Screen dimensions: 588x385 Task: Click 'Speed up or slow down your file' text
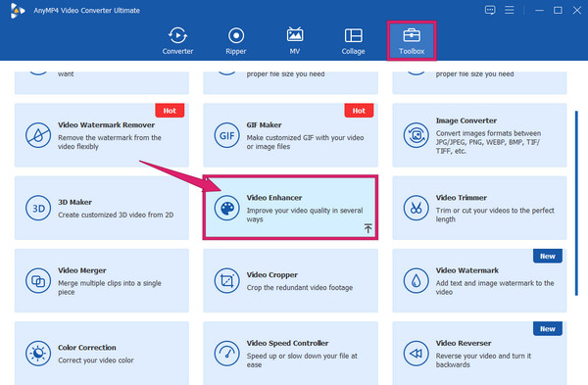[x=302, y=361]
